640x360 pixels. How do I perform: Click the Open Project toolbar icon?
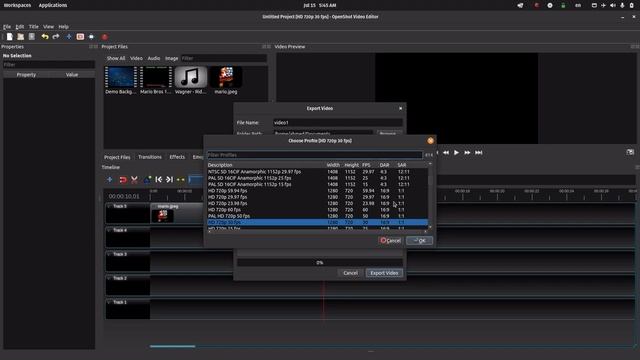20,37
